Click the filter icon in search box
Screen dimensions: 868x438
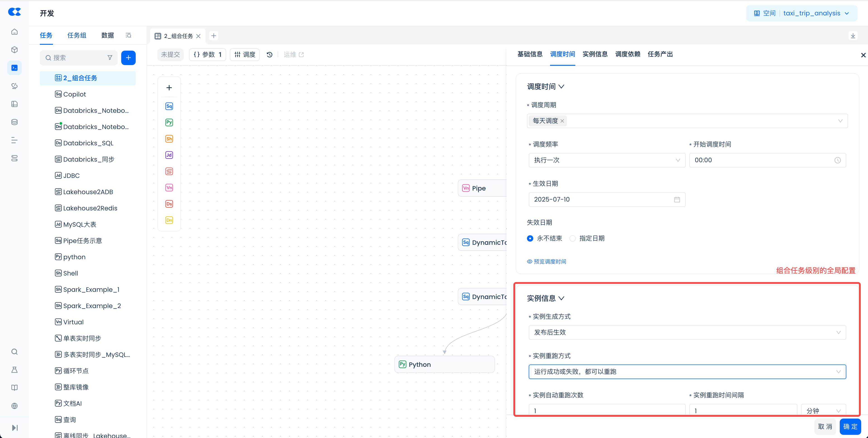[110, 58]
